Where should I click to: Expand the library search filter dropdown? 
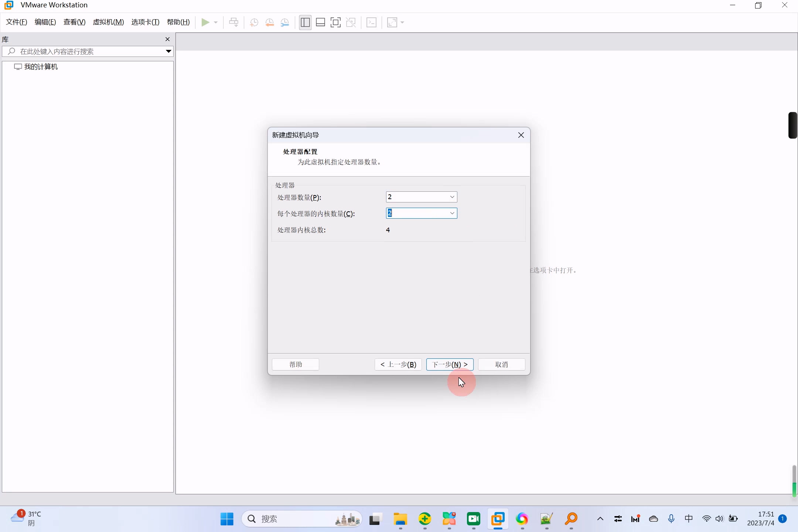point(168,51)
